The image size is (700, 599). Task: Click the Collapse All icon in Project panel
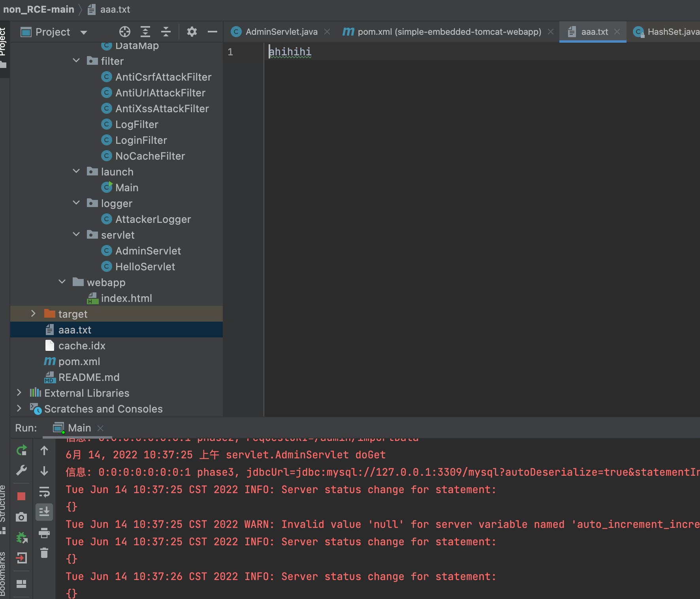166,32
